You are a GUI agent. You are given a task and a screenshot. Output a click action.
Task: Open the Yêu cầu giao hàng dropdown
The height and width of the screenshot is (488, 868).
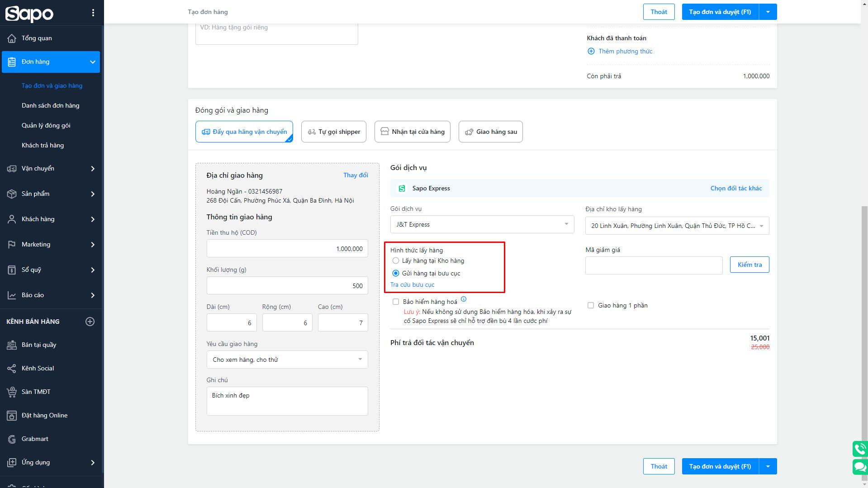(x=287, y=360)
